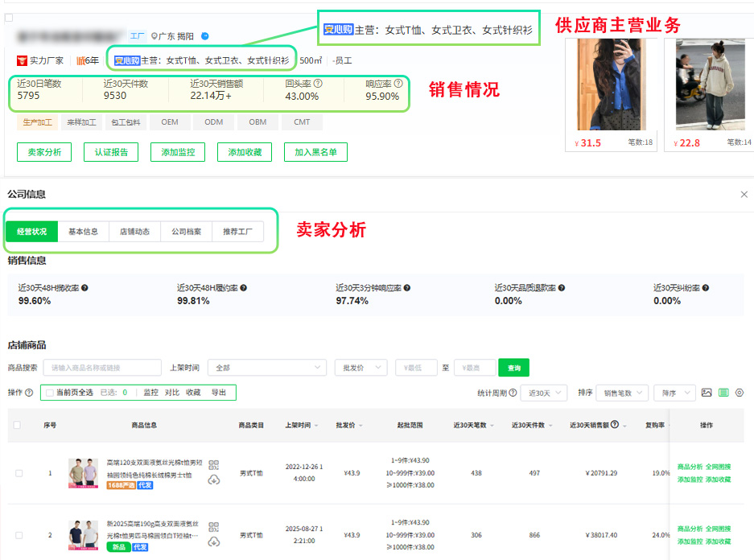Click the cloud download icon for product 2
754x560 pixels.
(213, 542)
